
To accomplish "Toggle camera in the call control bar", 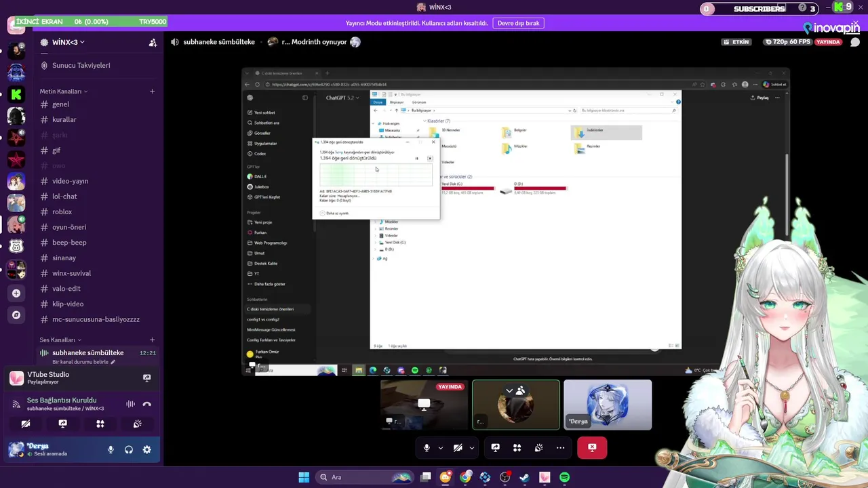I will (x=458, y=448).
